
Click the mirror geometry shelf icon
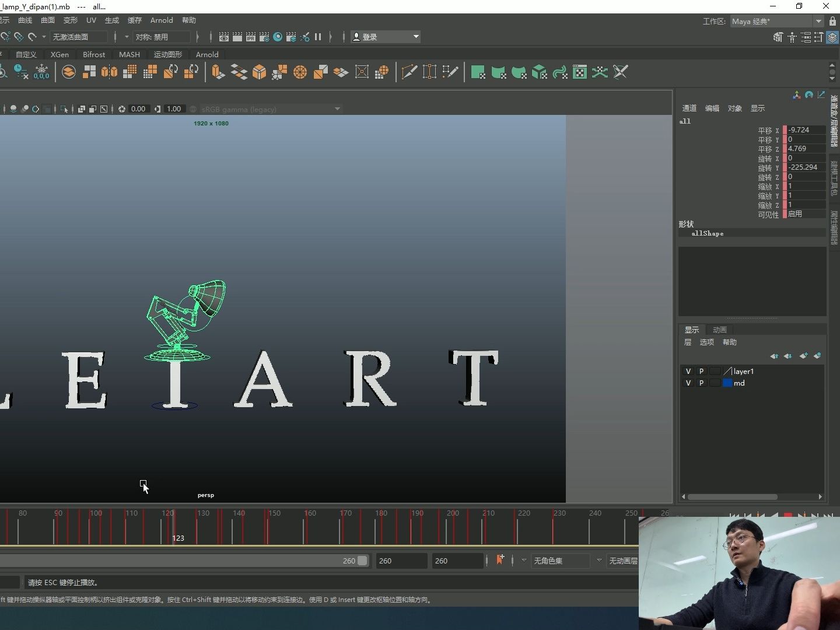[109, 72]
